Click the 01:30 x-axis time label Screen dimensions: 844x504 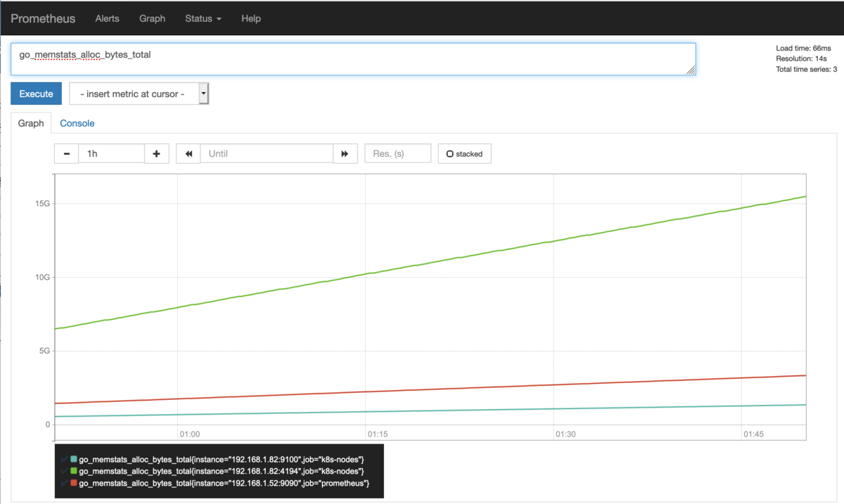pyautogui.click(x=565, y=434)
